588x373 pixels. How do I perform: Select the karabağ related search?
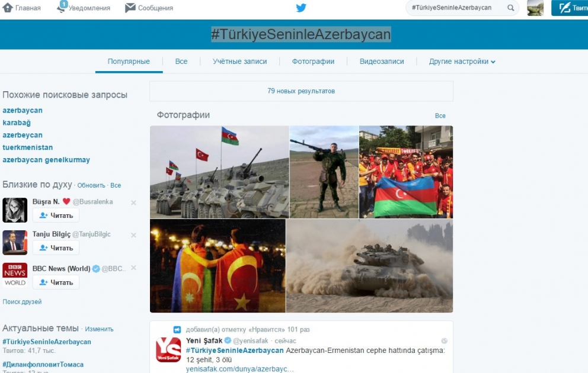17,123
